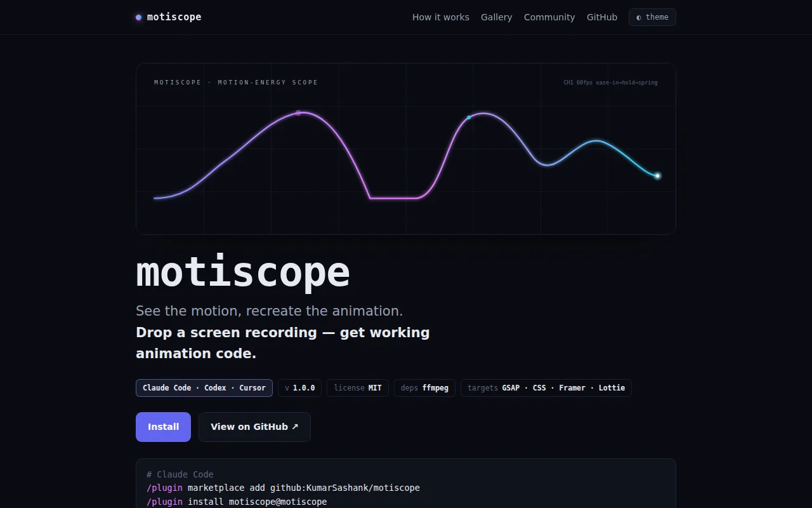Click the 'MOTISCOPE · MOTION-ENERGY SCOPE' label
The width and height of the screenshot is (812, 508).
click(x=236, y=83)
